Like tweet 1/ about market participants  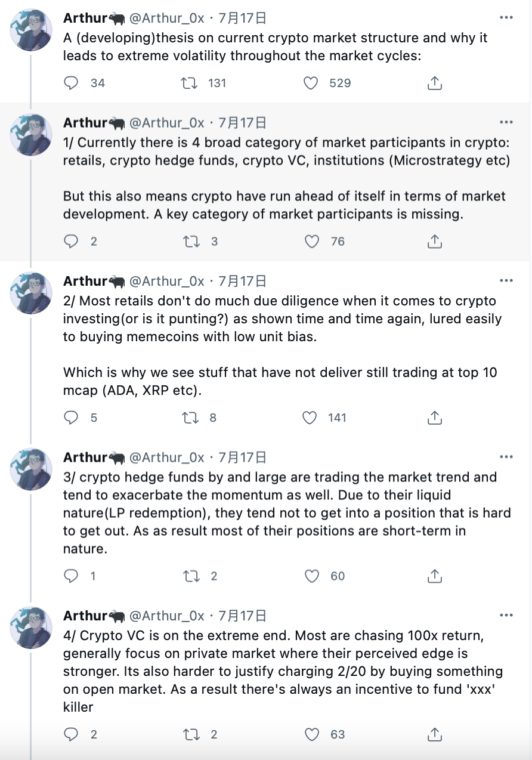[x=311, y=242]
